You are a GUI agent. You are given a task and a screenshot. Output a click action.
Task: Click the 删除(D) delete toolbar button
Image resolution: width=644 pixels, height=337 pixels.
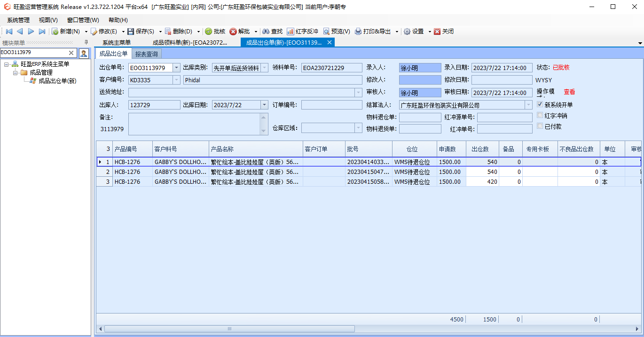pyautogui.click(x=178, y=31)
